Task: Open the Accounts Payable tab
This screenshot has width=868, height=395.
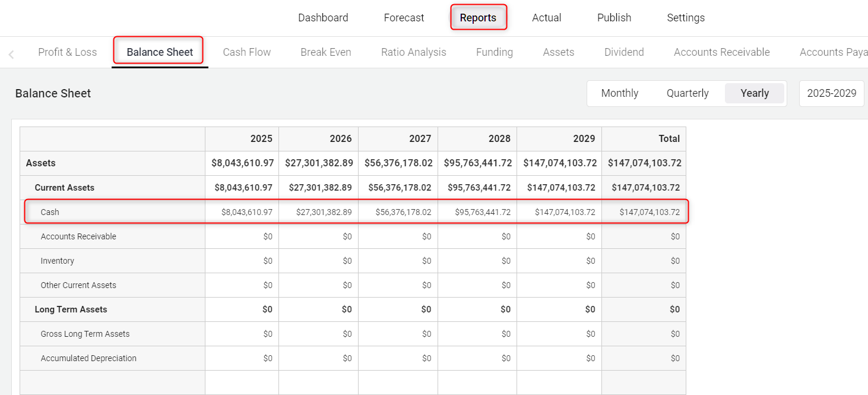Action: click(x=834, y=52)
